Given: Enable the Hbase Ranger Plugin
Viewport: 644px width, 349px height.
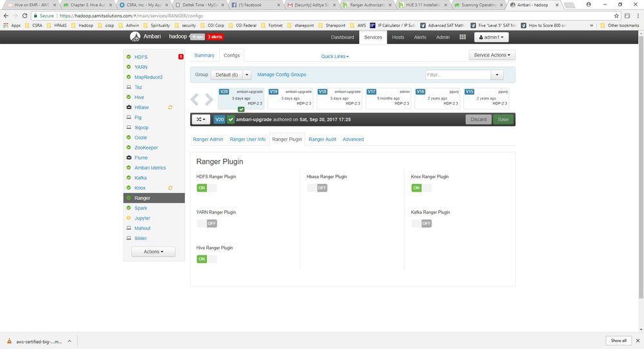Looking at the screenshot, I should [317, 188].
